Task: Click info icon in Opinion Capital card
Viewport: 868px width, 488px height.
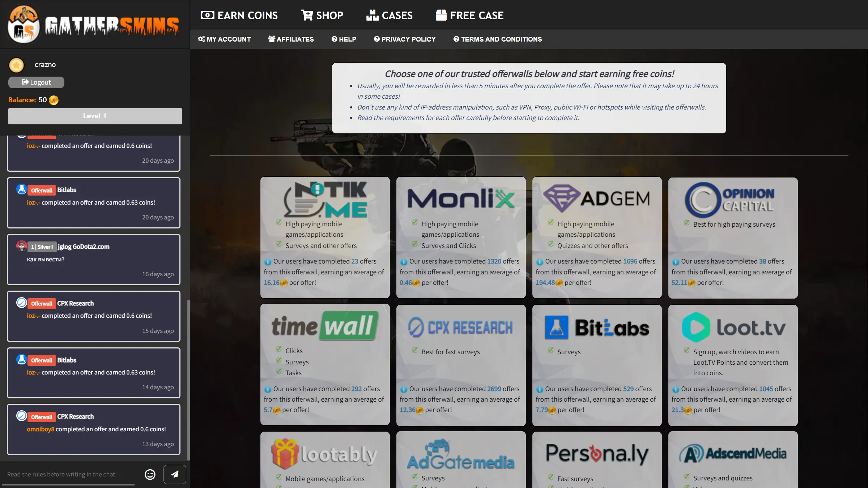Action: tap(676, 262)
